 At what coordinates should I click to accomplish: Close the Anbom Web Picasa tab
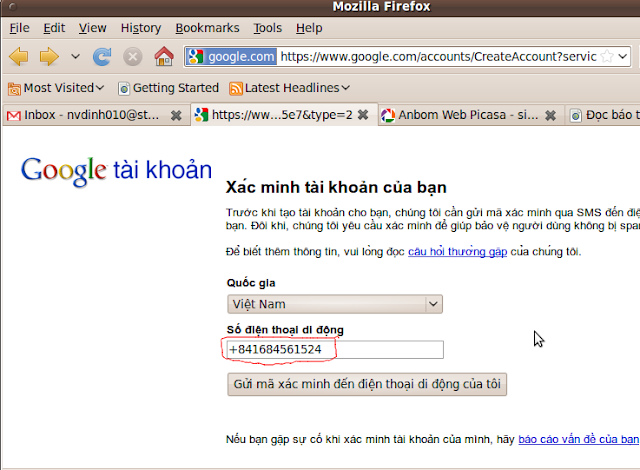[x=551, y=115]
